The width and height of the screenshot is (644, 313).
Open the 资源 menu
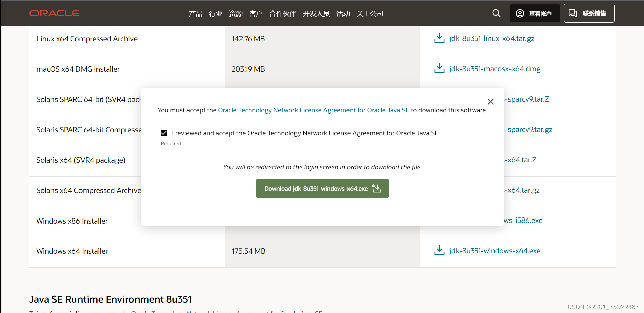pos(235,14)
